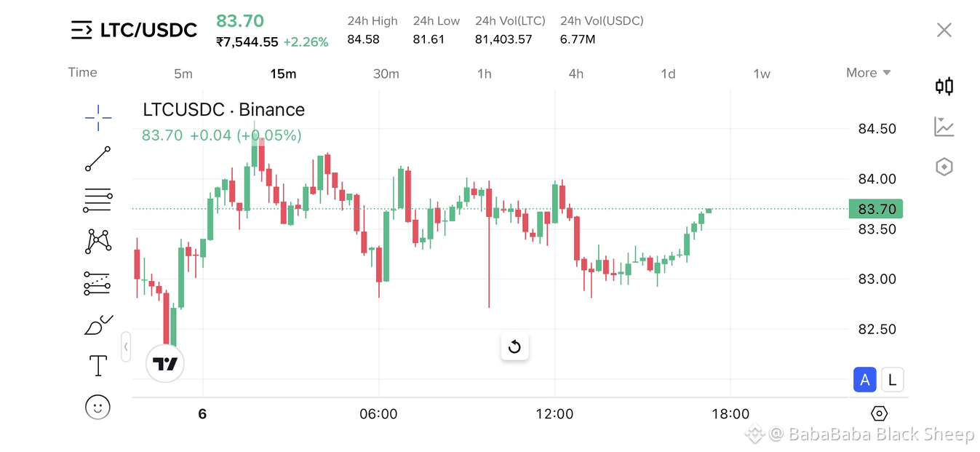Collapse the drawing toolbar side arrow

coord(126,347)
